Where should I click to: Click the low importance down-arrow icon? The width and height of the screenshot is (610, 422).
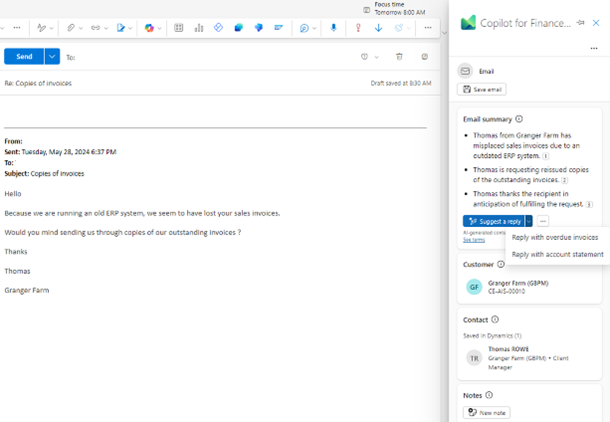point(378,28)
